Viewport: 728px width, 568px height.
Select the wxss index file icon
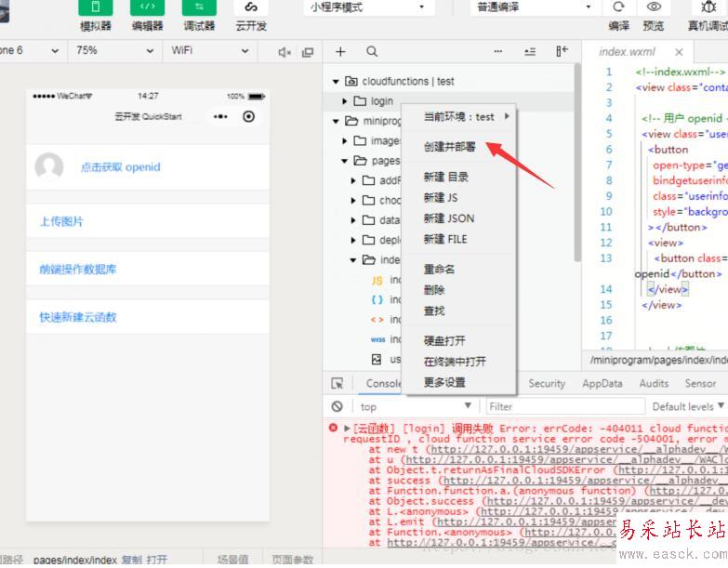[377, 339]
